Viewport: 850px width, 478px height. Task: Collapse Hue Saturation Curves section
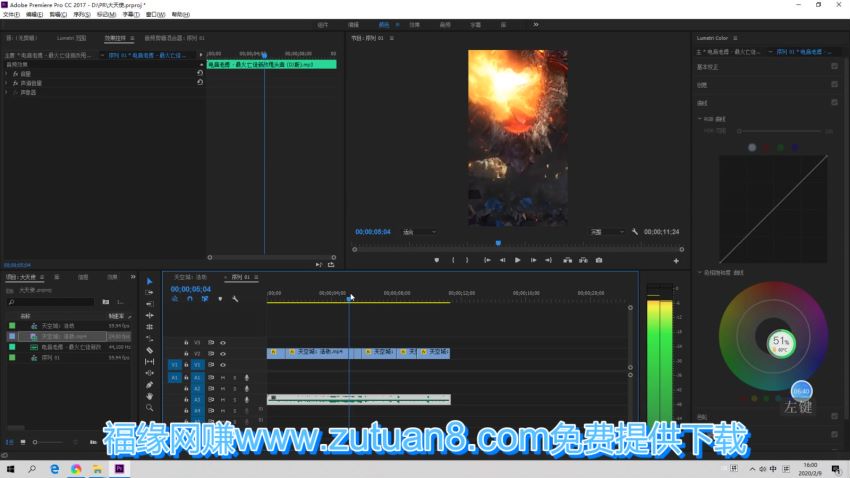[700, 273]
